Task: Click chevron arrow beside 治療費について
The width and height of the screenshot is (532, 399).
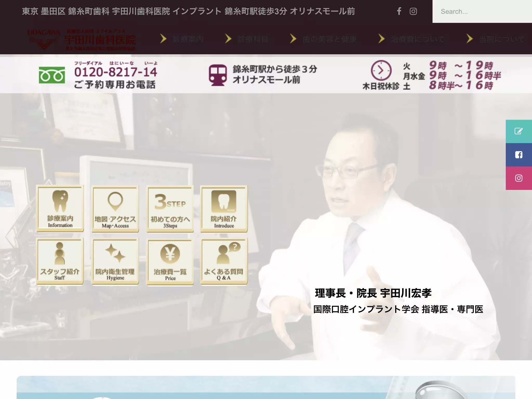Action: 381,39
